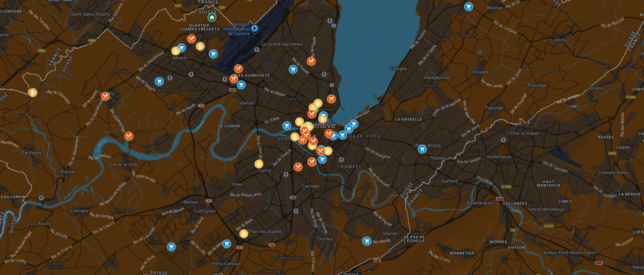Click lakeshore restaurant marker northeast of Cornavin

331,99
